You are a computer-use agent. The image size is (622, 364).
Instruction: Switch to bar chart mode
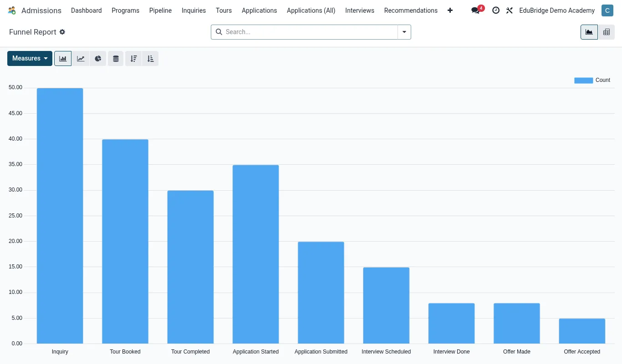click(63, 58)
